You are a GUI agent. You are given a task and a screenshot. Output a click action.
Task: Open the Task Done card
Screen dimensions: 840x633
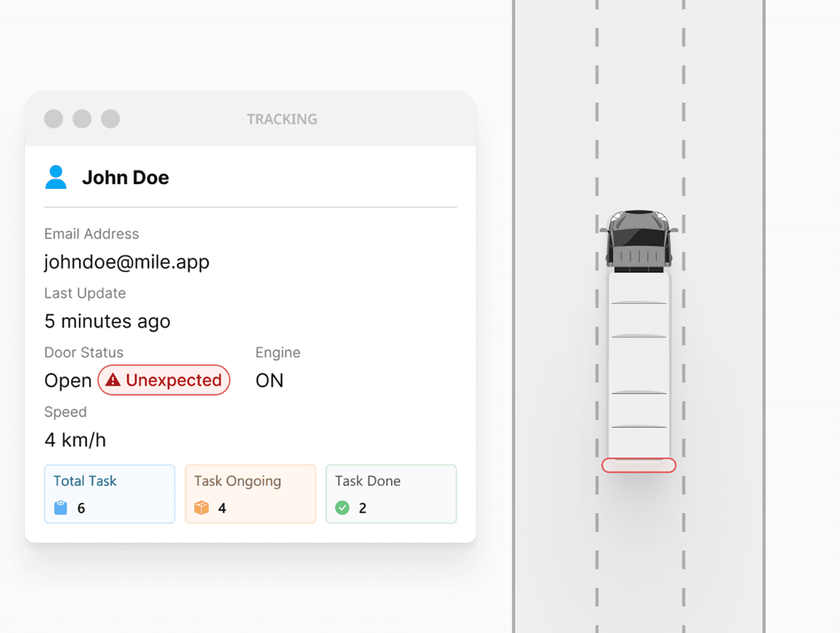pos(391,494)
